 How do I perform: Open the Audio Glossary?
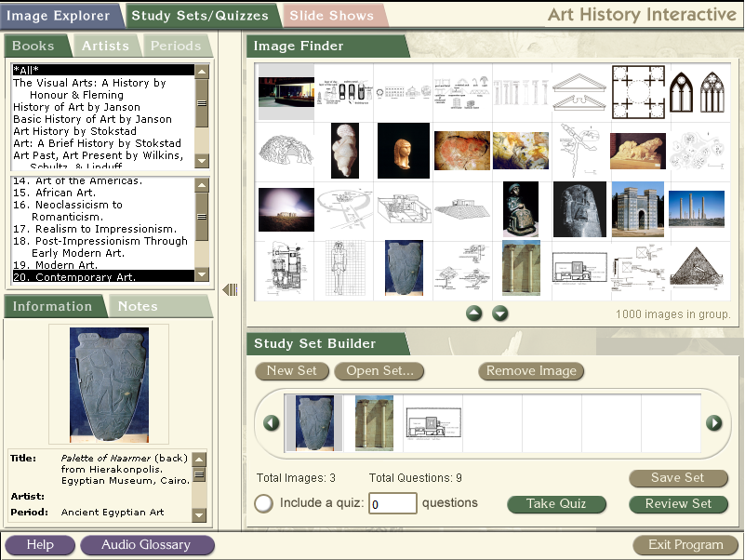point(147,545)
